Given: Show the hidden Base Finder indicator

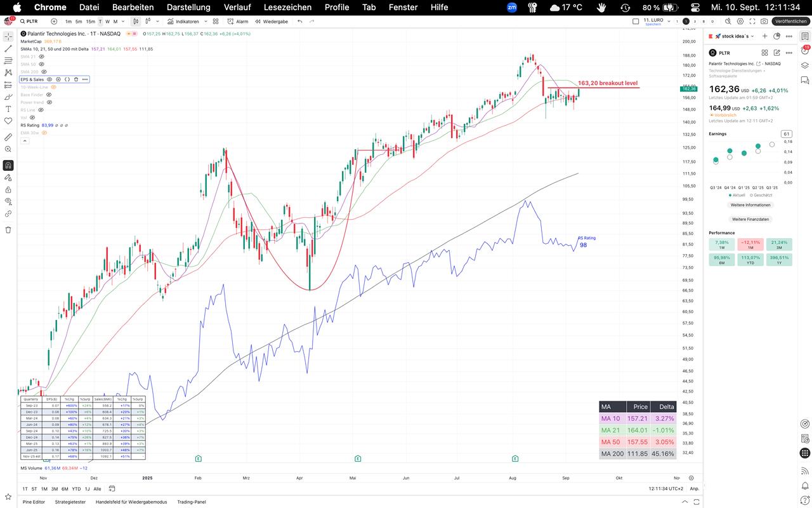Looking at the screenshot, I should pos(49,95).
